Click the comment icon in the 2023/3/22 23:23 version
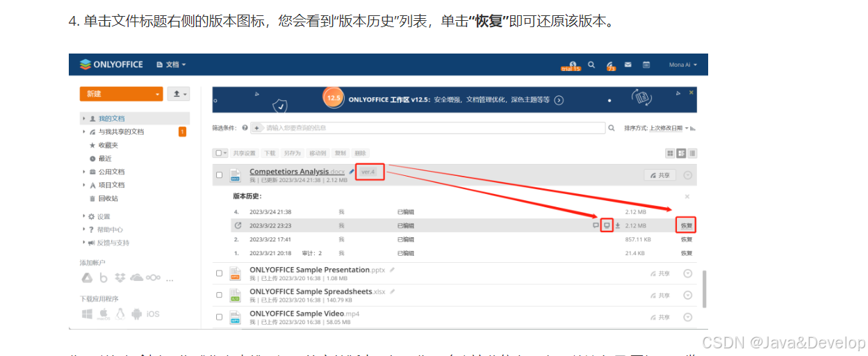 tap(596, 225)
